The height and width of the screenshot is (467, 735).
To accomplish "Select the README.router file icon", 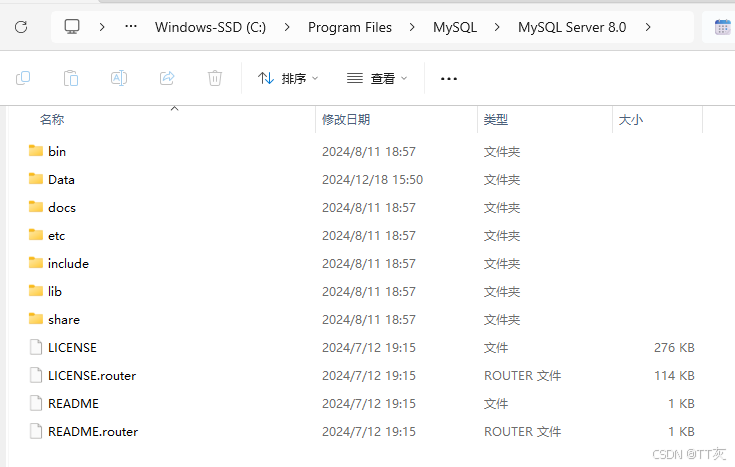I will tap(36, 431).
